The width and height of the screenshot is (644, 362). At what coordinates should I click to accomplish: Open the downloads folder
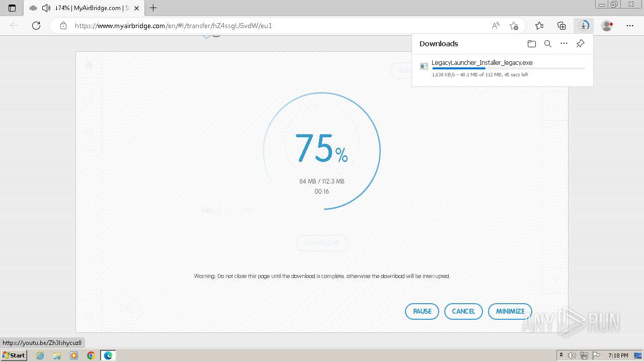(532, 44)
